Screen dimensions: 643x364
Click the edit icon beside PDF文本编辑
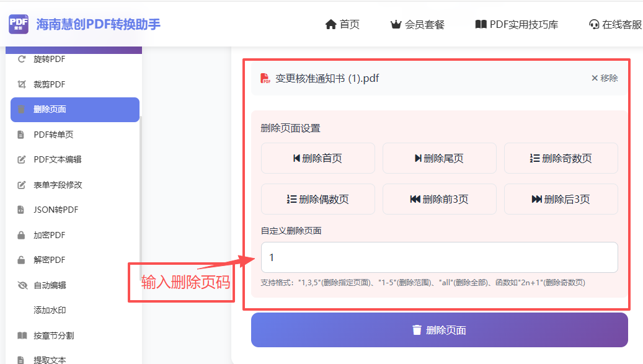[x=22, y=159]
